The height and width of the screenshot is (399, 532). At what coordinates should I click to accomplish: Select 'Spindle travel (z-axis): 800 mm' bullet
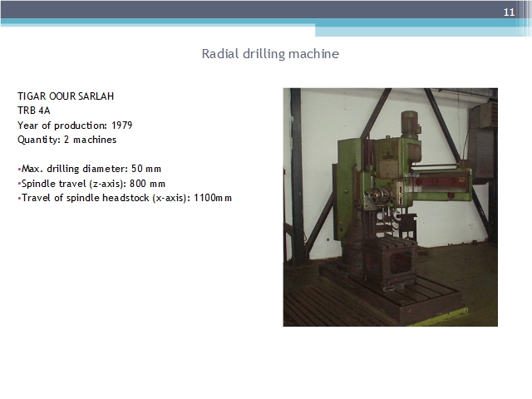click(91, 184)
